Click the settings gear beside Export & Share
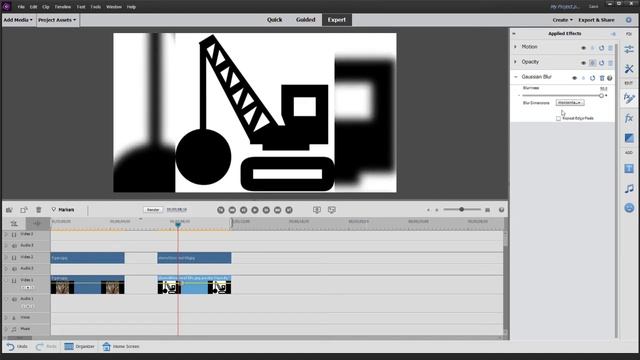Viewport: 640px width, 360px height. click(x=629, y=20)
